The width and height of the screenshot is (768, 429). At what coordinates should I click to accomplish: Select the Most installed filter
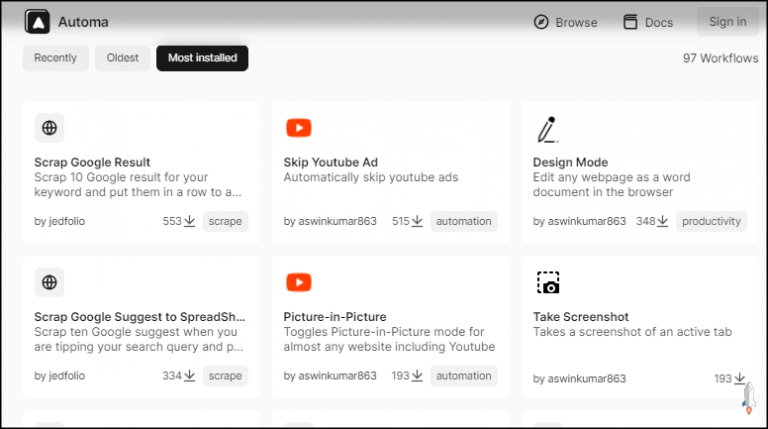click(x=202, y=58)
